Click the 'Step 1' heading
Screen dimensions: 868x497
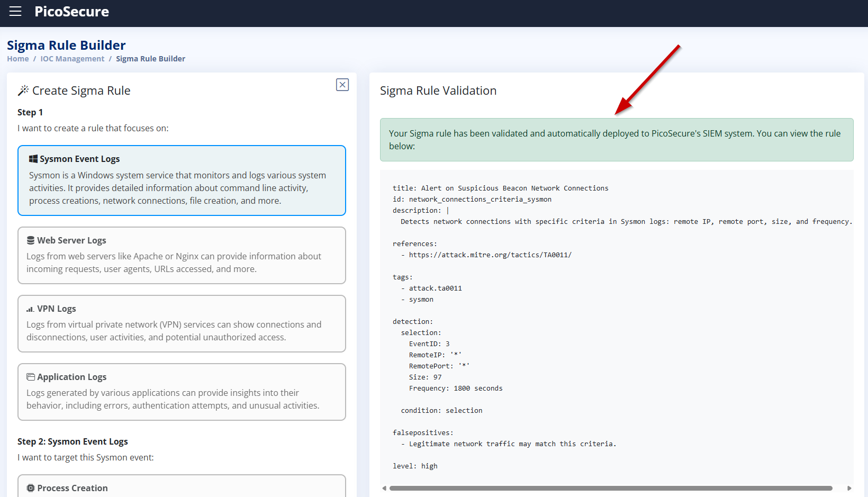coord(30,112)
